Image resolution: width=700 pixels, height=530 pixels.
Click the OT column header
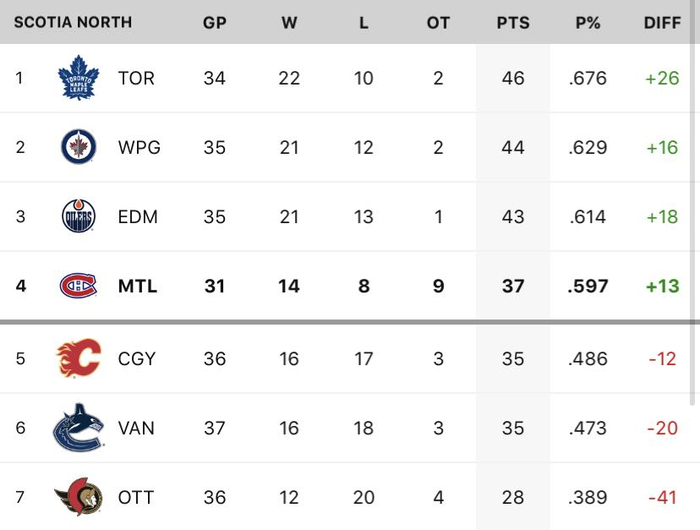[x=438, y=22]
